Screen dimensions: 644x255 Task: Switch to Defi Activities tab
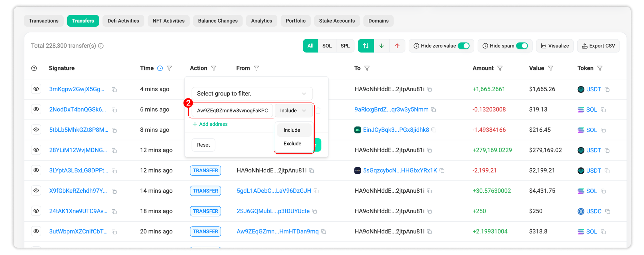pos(123,21)
